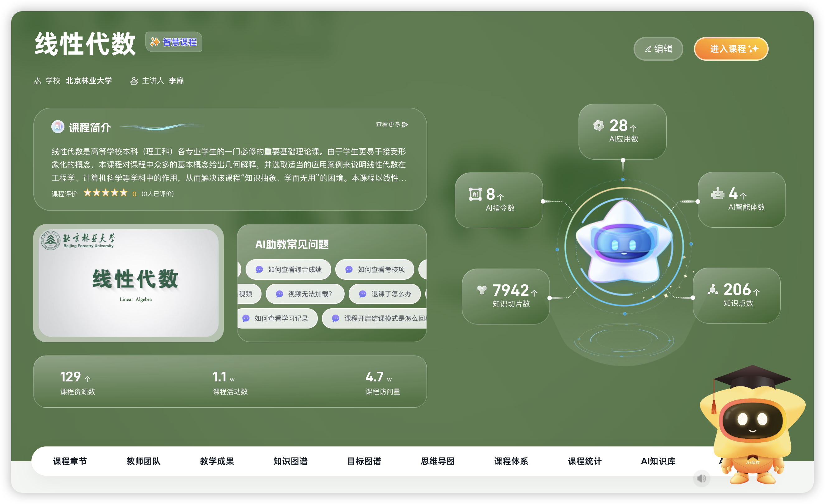Click the 知识点数 nodes icon
This screenshot has height=504, width=825.
point(713,289)
